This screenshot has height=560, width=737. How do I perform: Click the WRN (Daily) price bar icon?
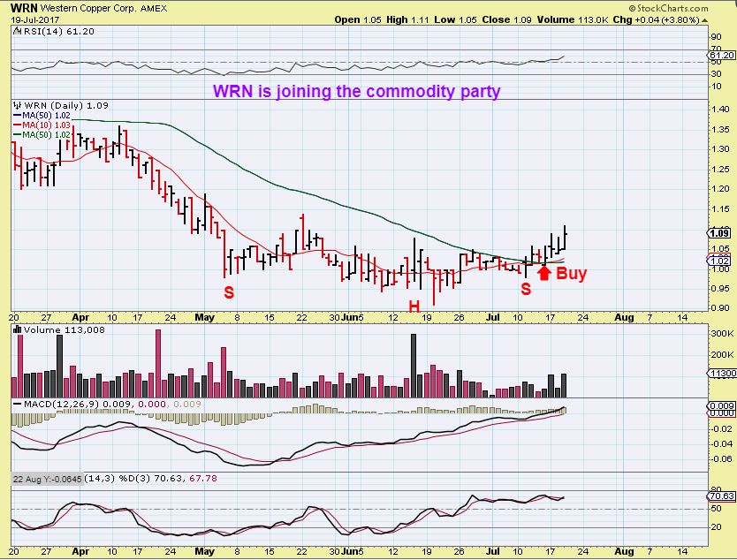(x=18, y=105)
